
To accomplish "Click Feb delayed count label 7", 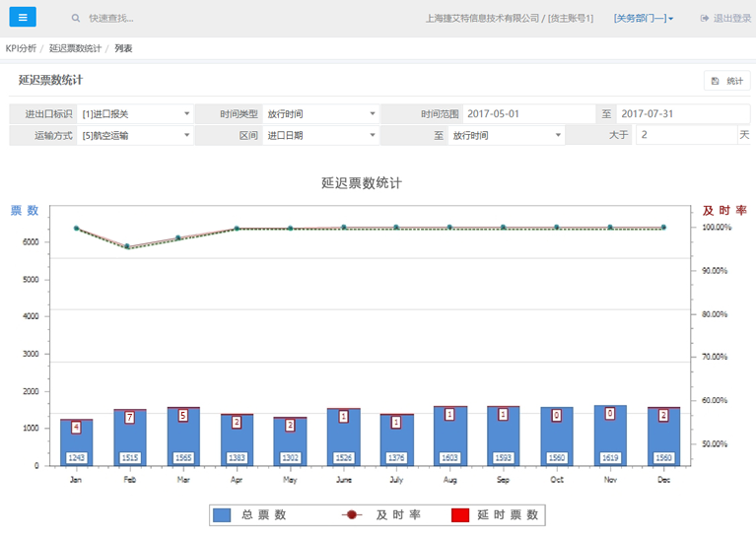I will pos(130,418).
